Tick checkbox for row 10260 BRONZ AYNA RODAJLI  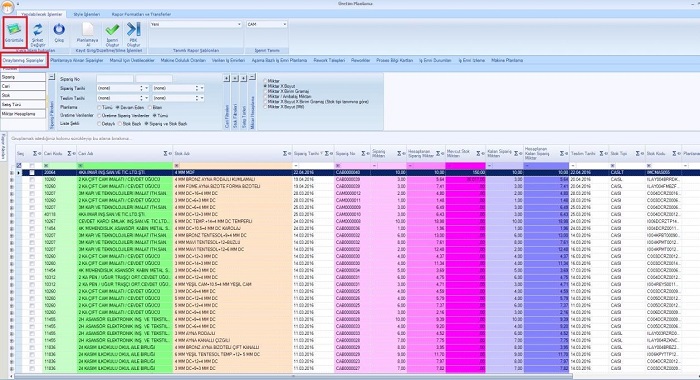32,180
